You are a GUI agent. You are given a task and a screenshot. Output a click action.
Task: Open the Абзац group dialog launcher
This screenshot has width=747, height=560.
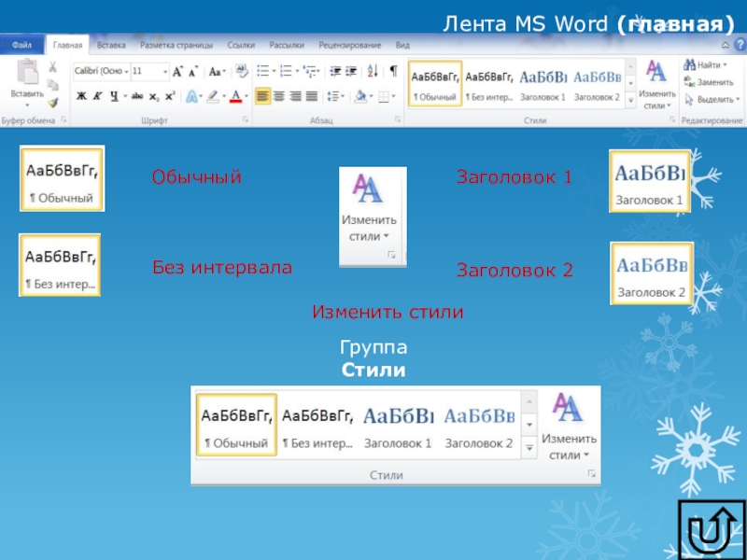click(x=398, y=119)
